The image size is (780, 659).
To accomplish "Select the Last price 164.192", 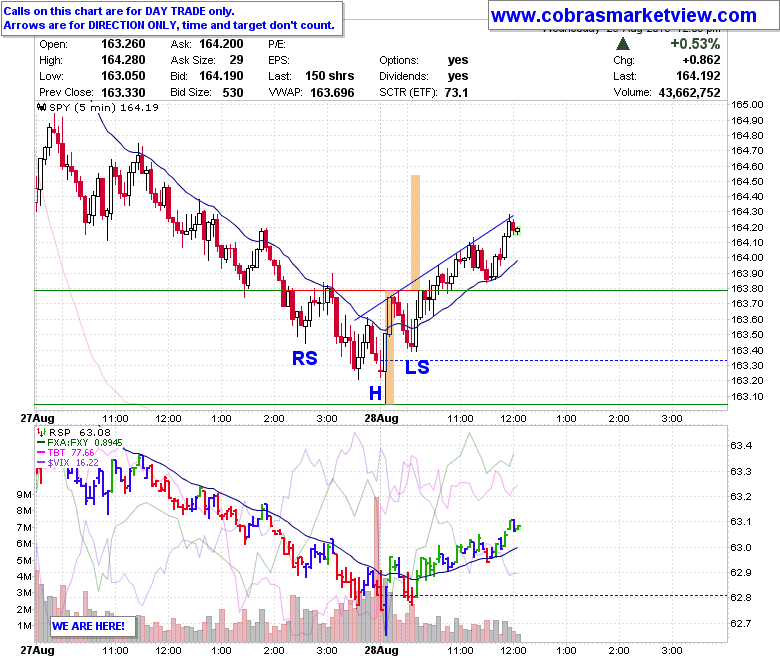I will tap(698, 76).
